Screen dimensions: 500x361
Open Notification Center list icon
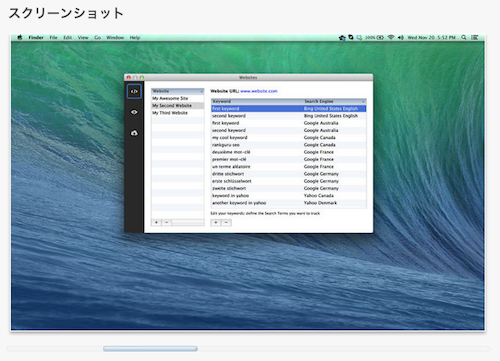point(474,38)
